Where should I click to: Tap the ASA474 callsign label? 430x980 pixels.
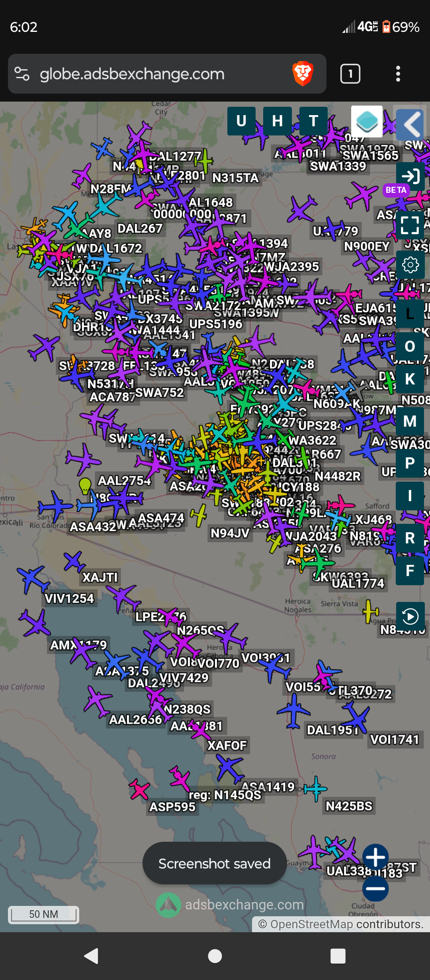pos(161,518)
